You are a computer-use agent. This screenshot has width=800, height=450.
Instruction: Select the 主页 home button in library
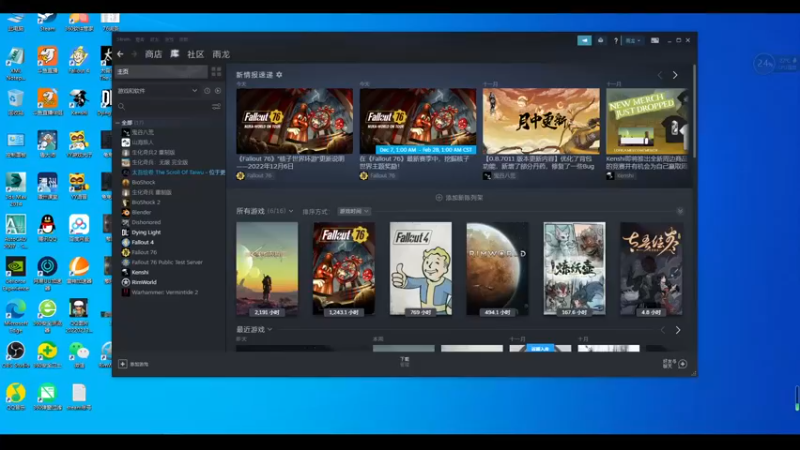click(x=161, y=71)
